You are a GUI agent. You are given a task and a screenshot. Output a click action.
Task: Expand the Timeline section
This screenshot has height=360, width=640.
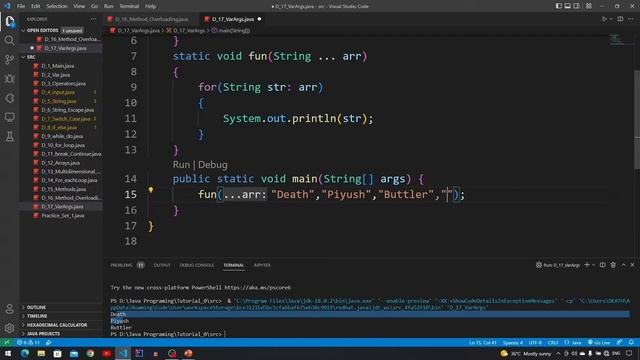pos(37,316)
